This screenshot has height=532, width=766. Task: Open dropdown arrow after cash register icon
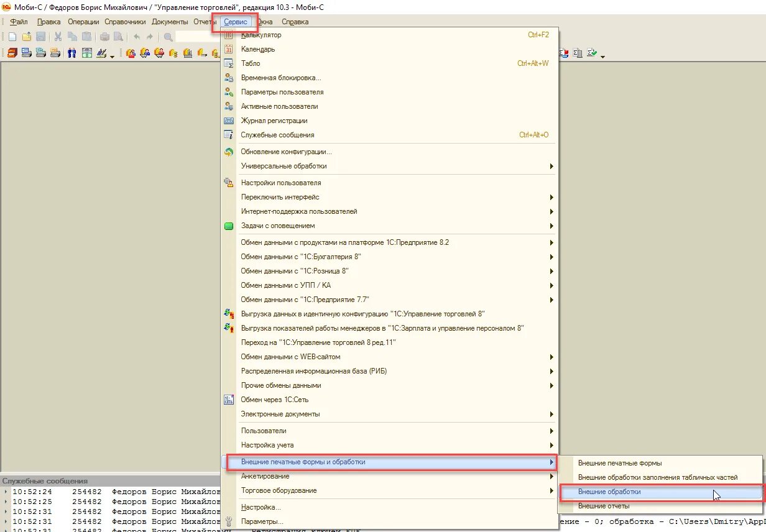113,56
